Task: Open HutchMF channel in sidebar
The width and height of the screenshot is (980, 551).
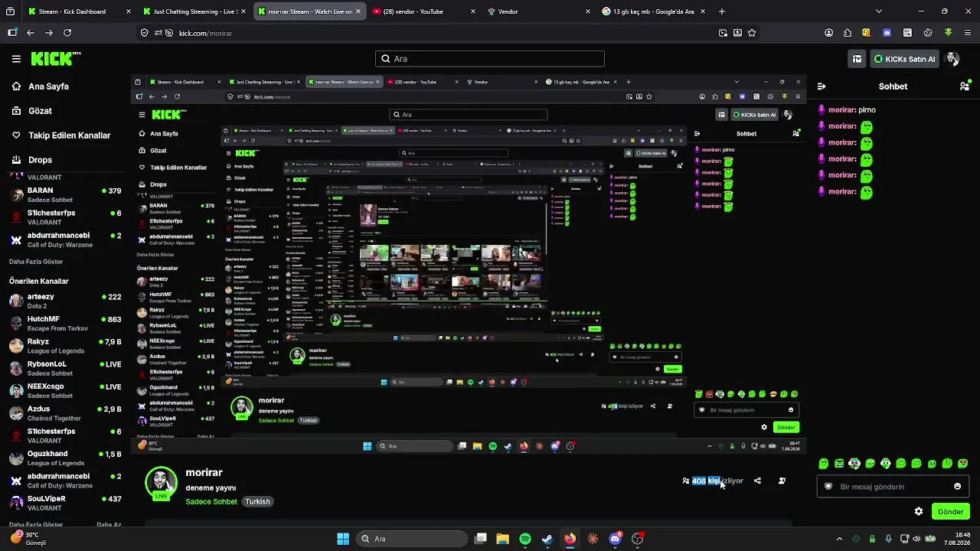Action: (65, 323)
